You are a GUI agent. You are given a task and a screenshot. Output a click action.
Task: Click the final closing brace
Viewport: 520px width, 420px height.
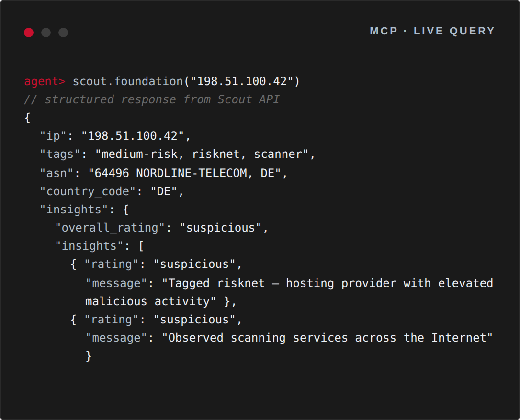click(x=89, y=356)
